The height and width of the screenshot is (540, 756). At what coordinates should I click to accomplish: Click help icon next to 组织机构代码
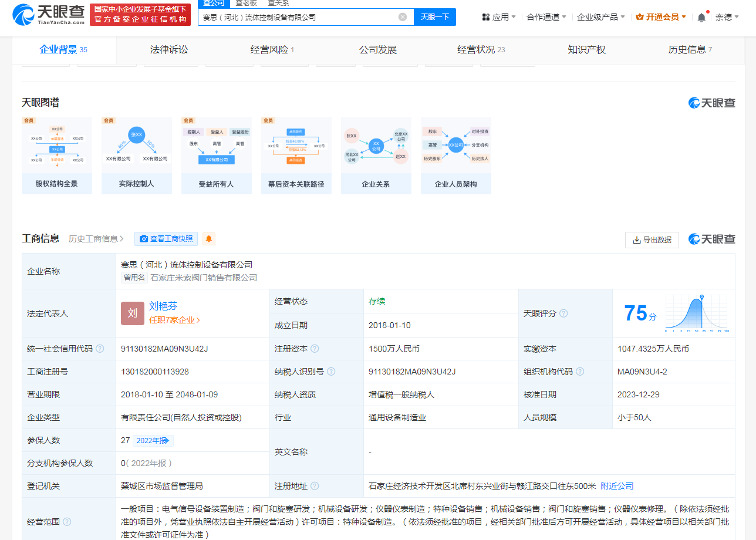580,372
